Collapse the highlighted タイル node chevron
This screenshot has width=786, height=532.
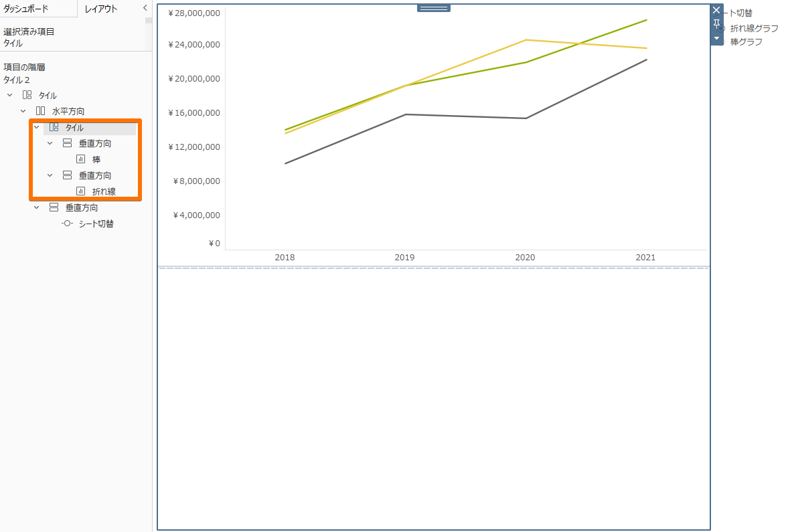click(37, 127)
